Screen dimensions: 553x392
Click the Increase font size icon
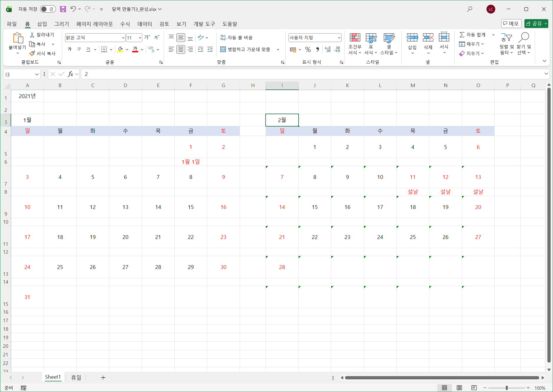[147, 37]
